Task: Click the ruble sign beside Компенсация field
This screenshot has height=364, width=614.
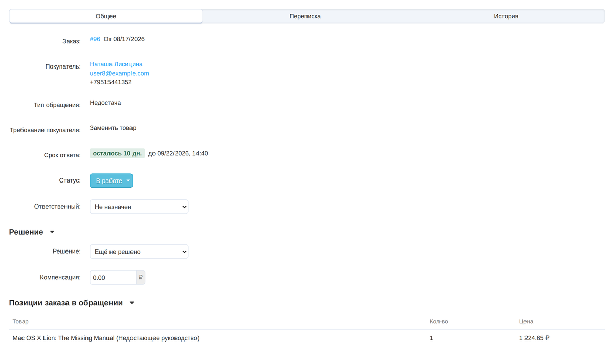Action: [x=141, y=278]
